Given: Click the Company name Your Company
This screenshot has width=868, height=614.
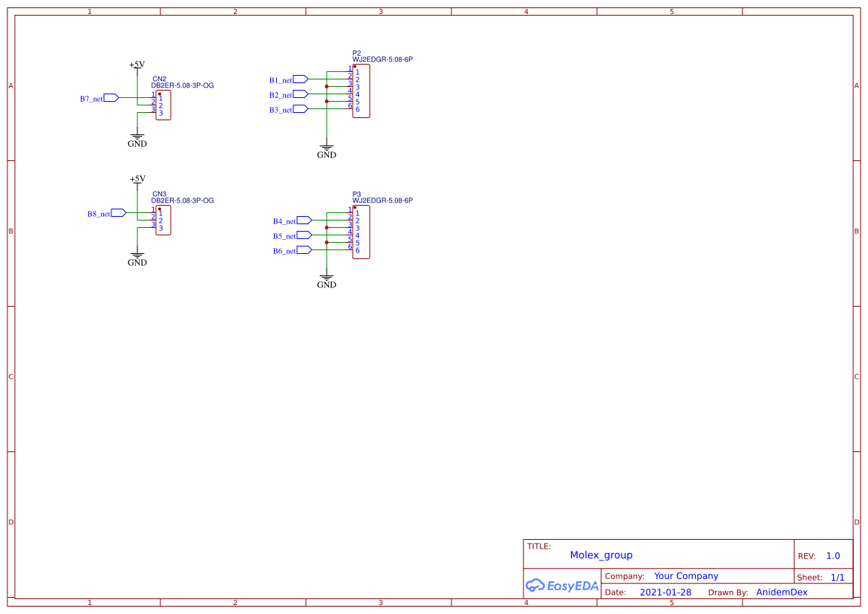Looking at the screenshot, I should [x=686, y=575].
